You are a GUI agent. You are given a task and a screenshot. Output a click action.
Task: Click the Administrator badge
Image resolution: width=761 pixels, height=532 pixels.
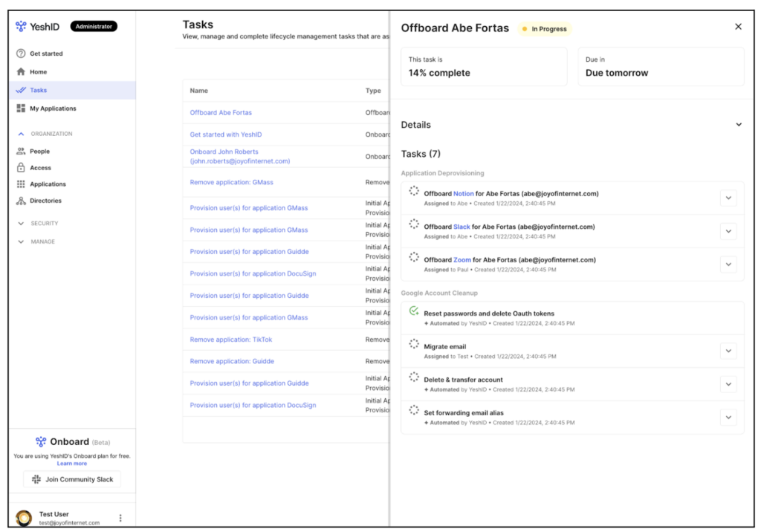94,26
